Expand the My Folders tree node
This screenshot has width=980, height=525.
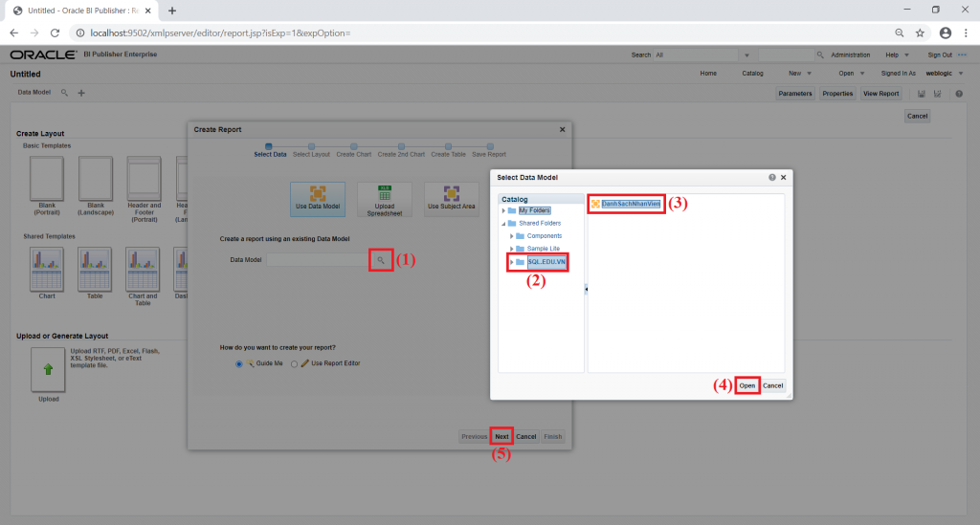(503, 211)
